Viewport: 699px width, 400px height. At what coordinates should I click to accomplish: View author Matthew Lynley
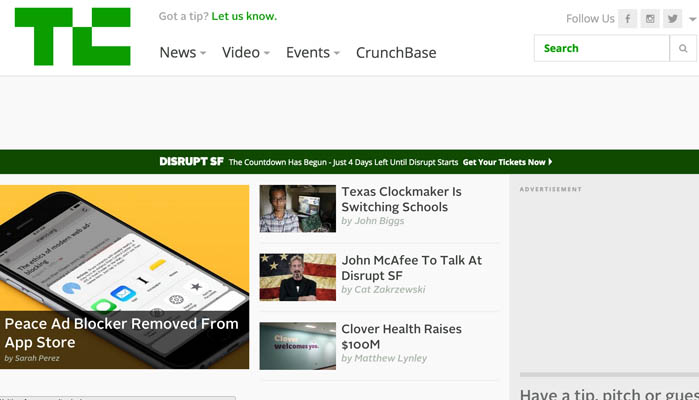[x=391, y=358]
